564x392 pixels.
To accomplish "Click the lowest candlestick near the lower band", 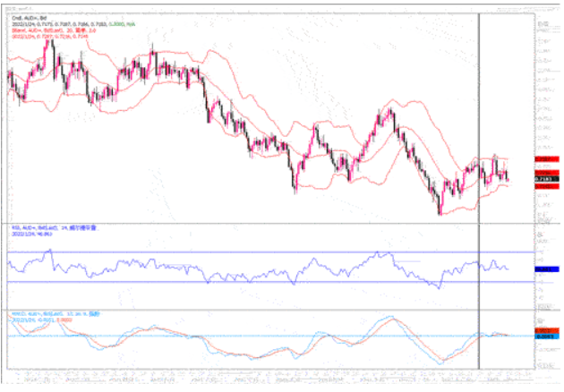I will tap(440, 211).
